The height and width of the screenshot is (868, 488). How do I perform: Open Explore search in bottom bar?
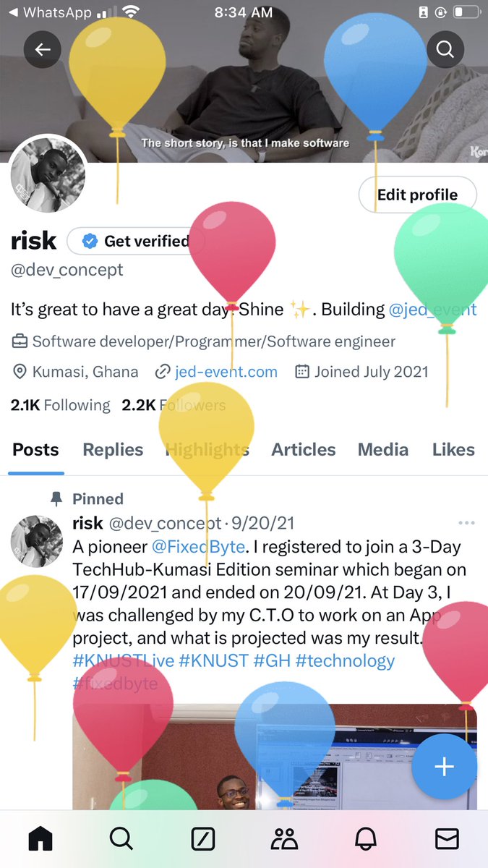(x=121, y=838)
